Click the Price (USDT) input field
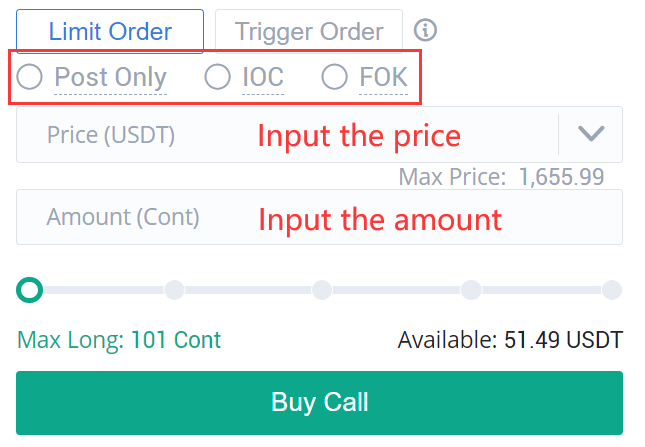 click(319, 134)
